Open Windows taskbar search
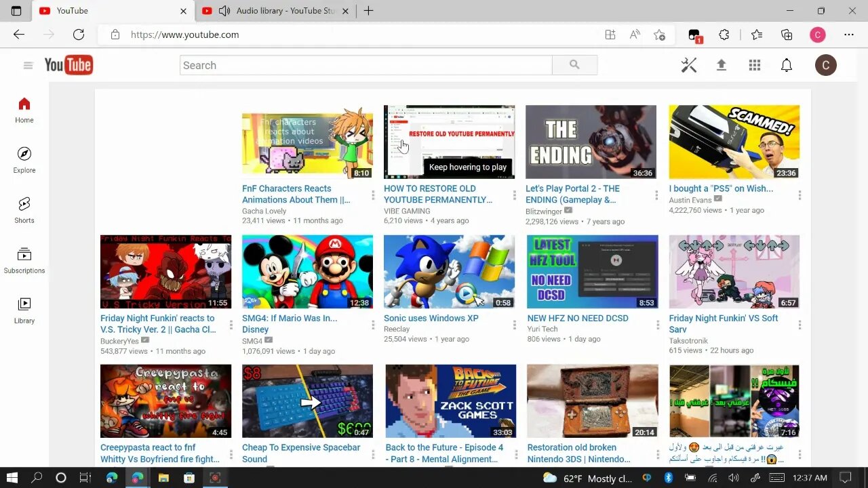This screenshot has width=868, height=488. point(37,478)
